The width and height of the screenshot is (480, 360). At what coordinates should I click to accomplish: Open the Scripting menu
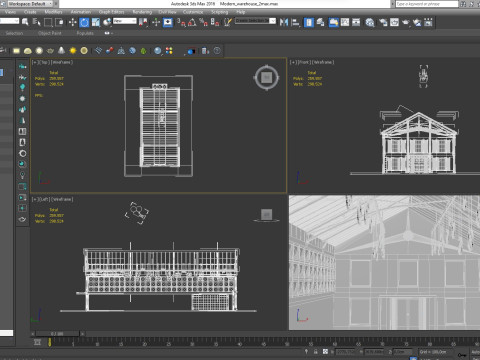click(220, 12)
